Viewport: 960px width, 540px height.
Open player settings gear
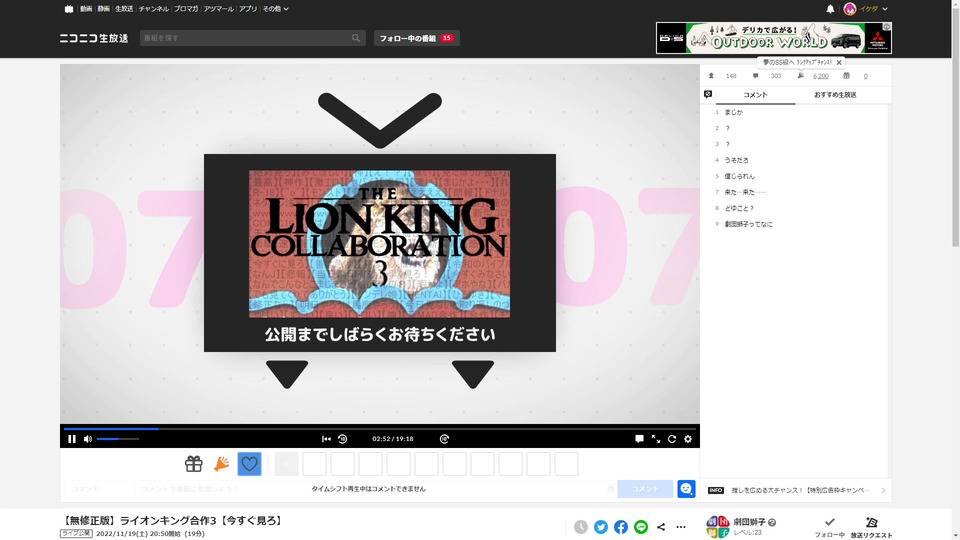(x=688, y=439)
